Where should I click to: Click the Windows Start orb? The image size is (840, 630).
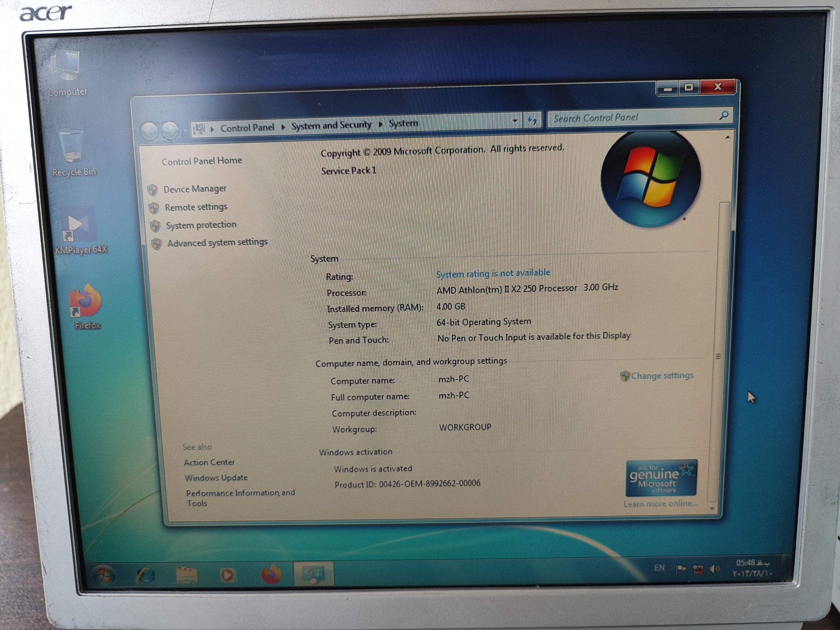click(x=103, y=575)
